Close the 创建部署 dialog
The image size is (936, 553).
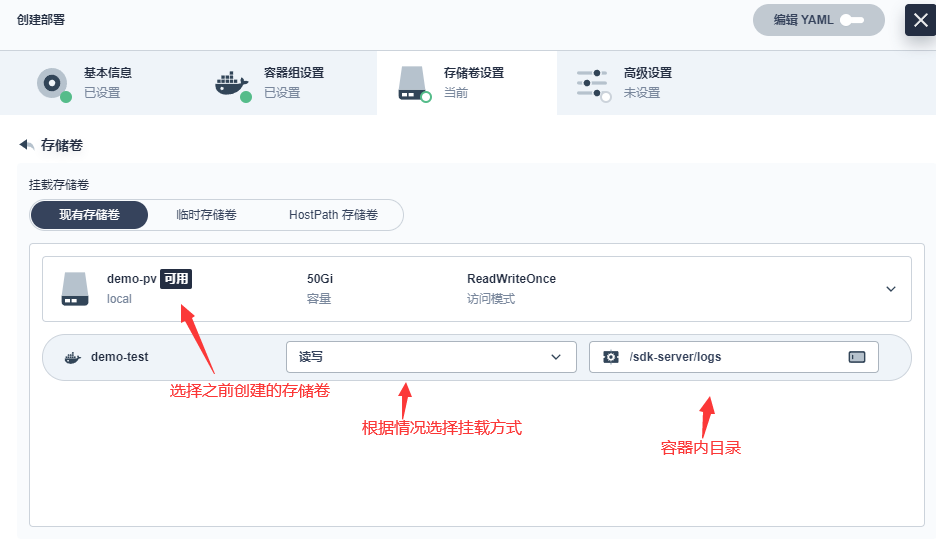tap(920, 20)
